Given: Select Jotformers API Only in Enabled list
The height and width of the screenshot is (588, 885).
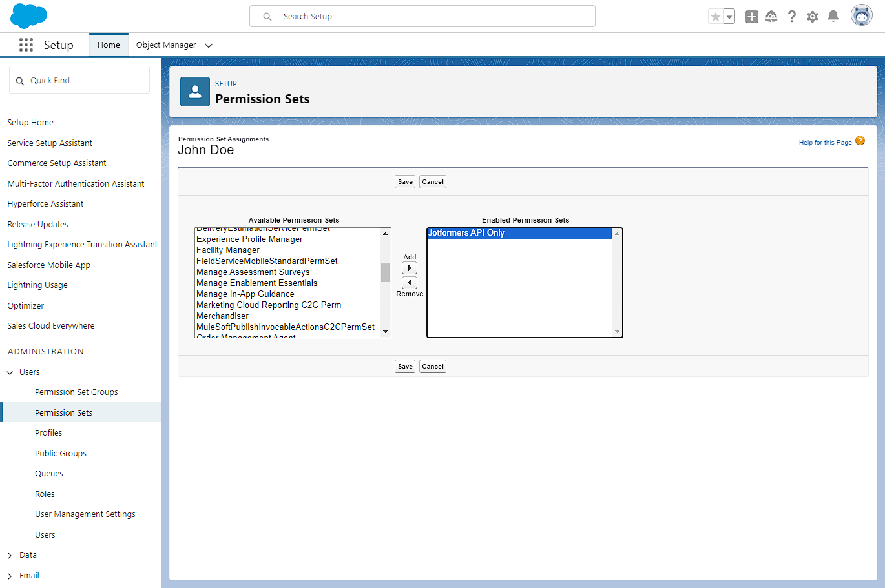Looking at the screenshot, I should coord(519,233).
